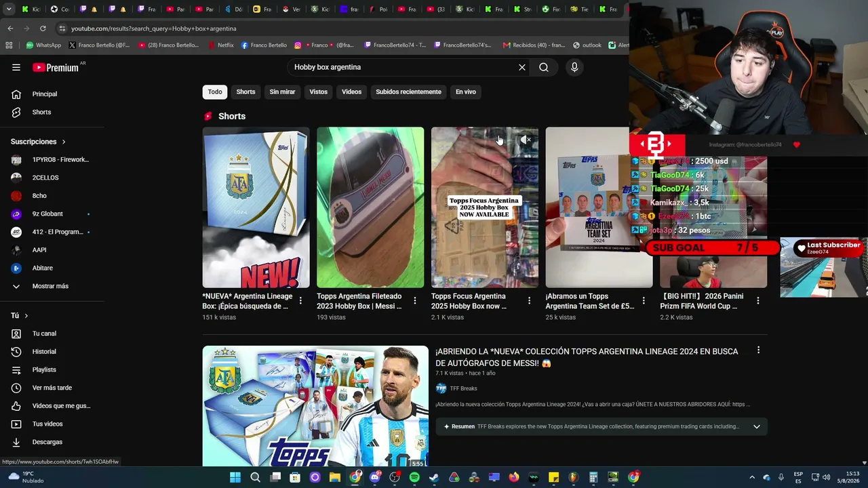868x488 pixels.
Task: Open Chrome's tab search dropdown
Action: [x=9, y=9]
